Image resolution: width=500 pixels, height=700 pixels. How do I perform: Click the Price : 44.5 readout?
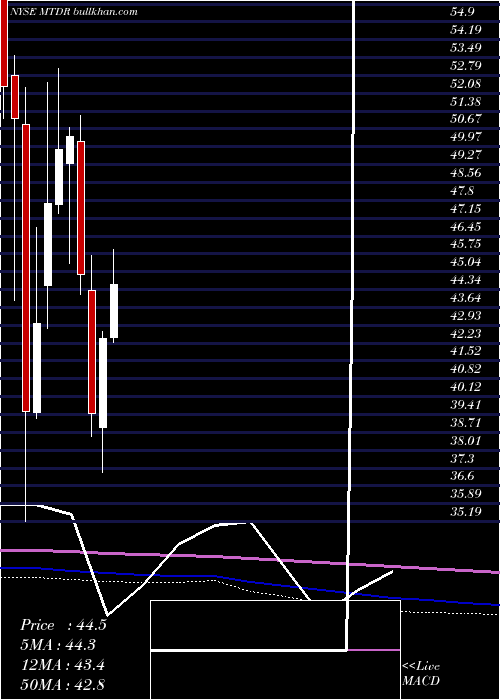(63, 625)
